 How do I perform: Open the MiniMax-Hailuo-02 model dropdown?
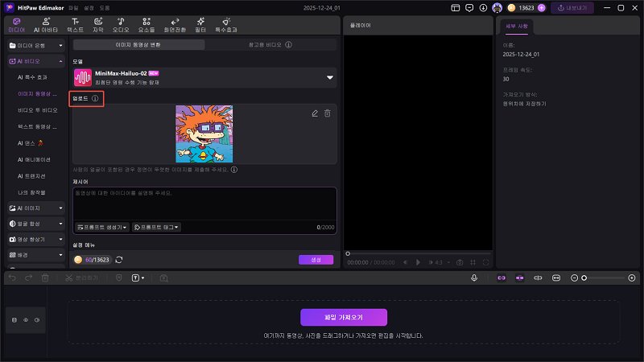tap(205, 77)
